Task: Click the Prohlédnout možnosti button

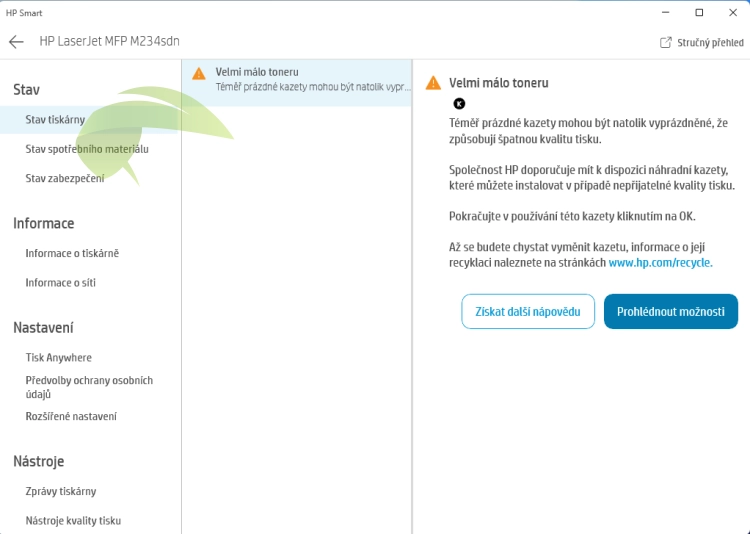Action: (670, 312)
